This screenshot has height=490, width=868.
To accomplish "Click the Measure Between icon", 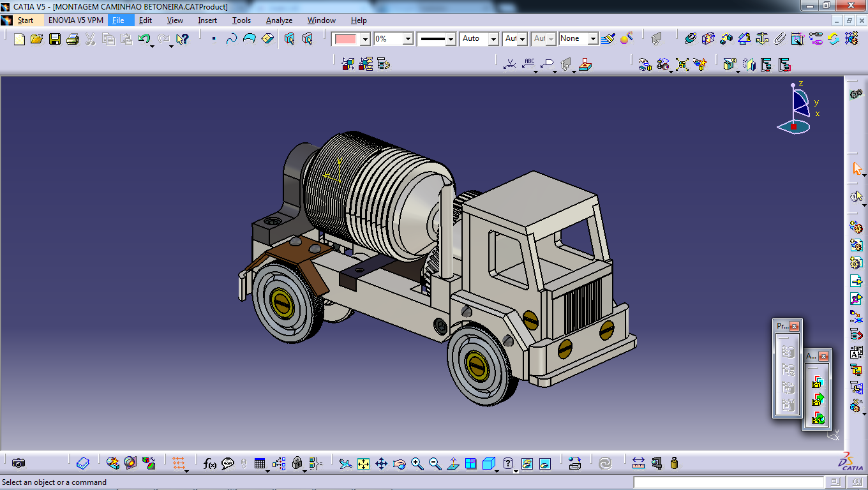I will pos(638,464).
